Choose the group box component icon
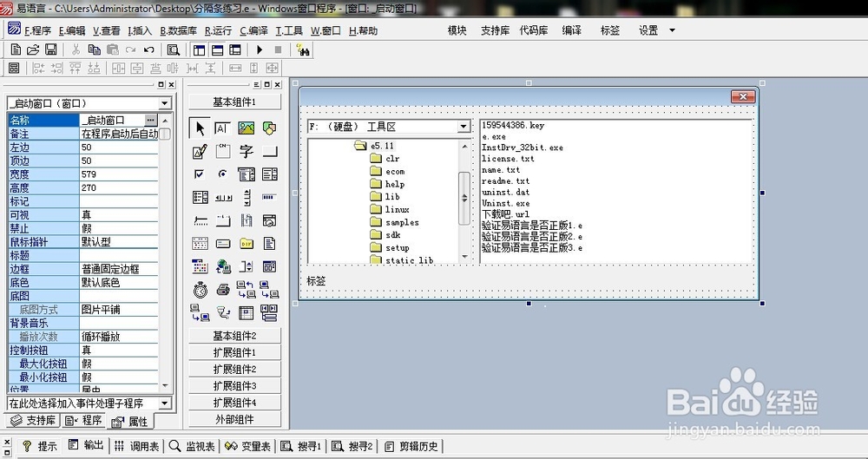 222,151
